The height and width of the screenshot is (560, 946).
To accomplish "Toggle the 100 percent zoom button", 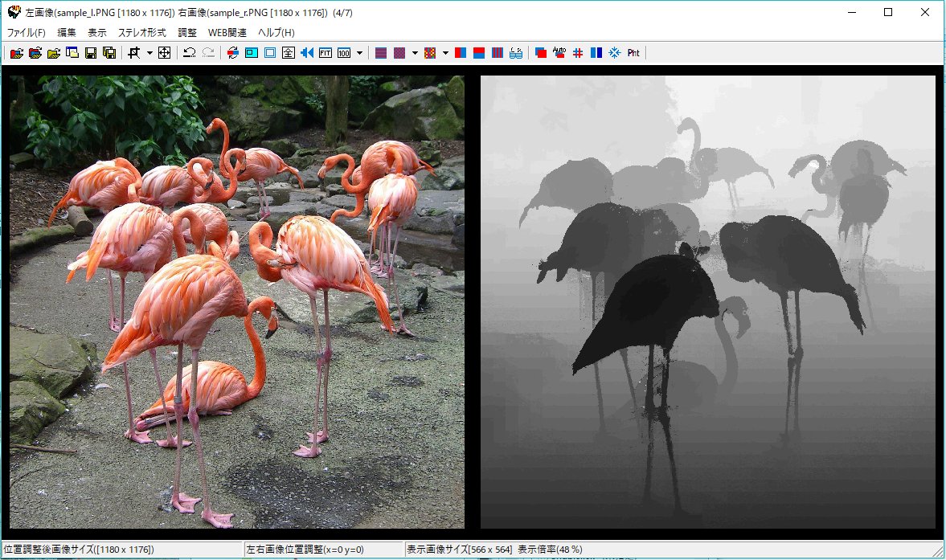I will 344,53.
